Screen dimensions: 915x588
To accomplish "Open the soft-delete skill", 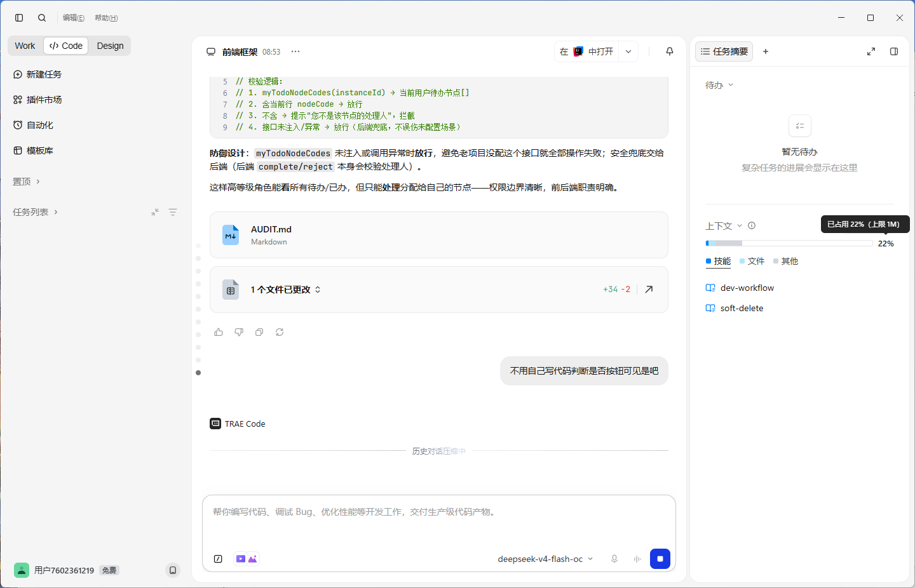I will point(735,308).
